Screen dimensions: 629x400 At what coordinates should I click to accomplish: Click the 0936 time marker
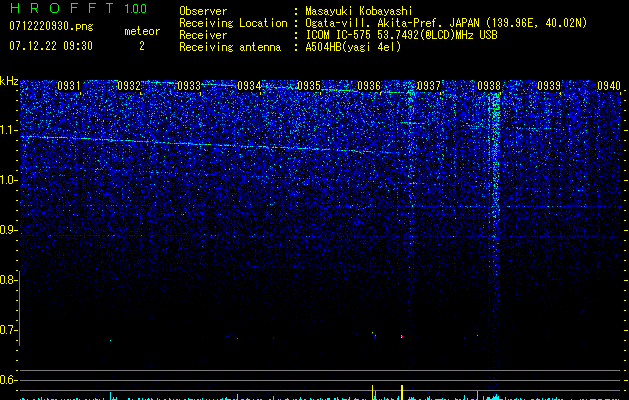369,85
